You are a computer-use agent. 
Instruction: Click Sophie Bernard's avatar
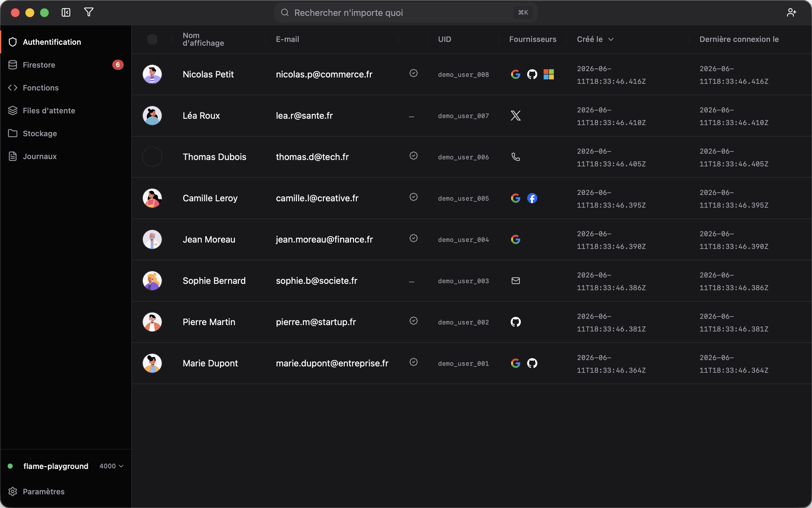[152, 281]
